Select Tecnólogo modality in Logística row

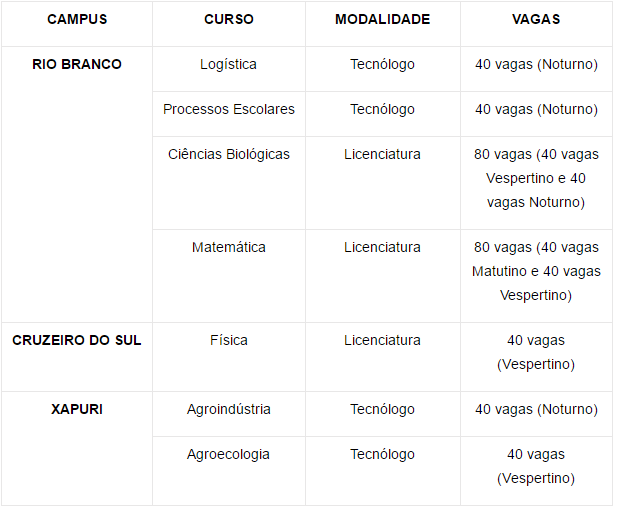[x=382, y=64]
